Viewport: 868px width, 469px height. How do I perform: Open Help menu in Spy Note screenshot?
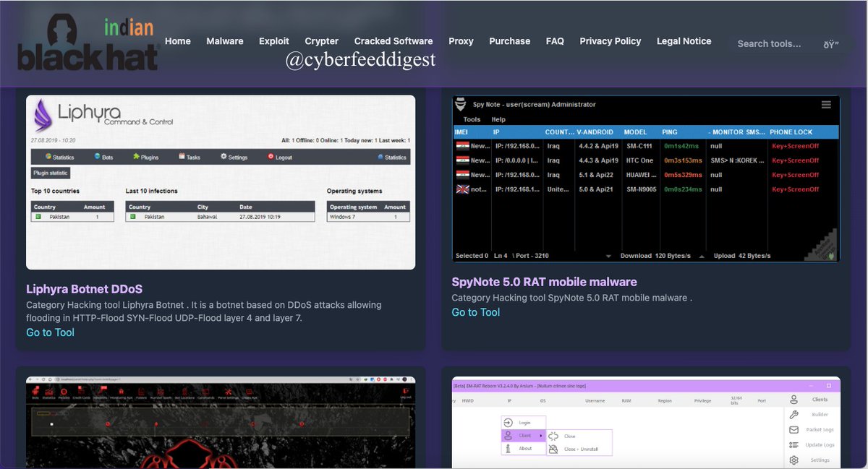pyautogui.click(x=498, y=120)
